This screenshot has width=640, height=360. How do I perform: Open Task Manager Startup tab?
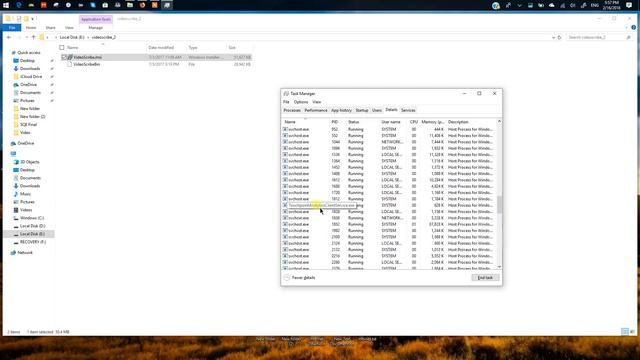click(x=362, y=110)
